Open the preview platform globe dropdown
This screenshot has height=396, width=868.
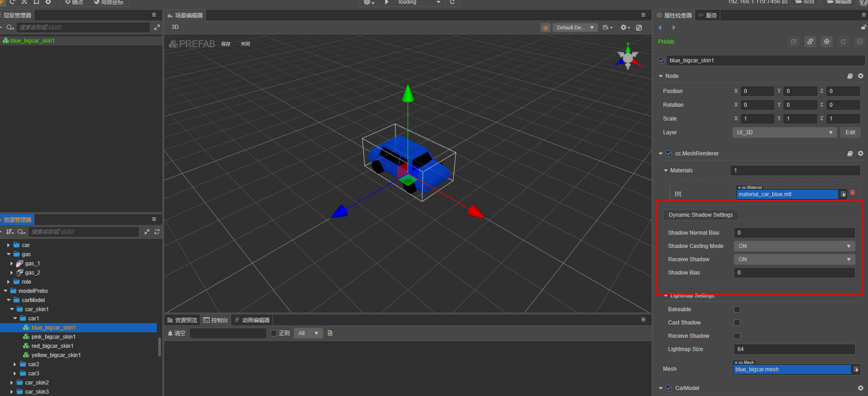tap(369, 2)
